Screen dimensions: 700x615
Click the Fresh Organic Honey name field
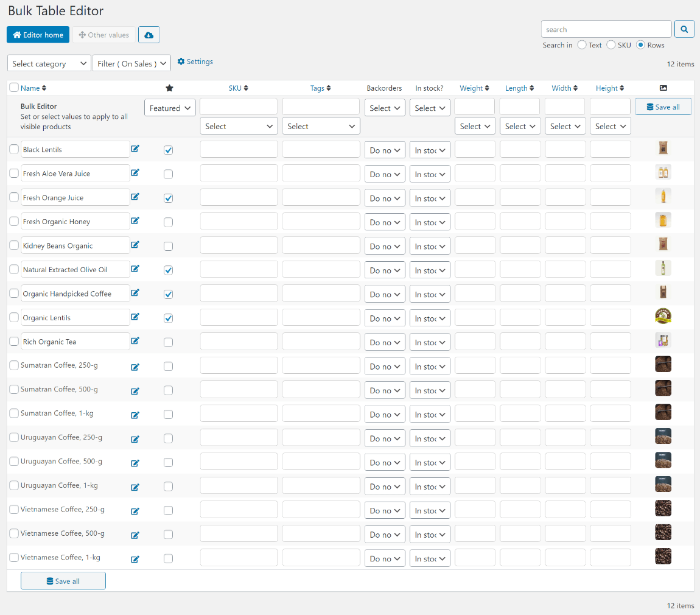(x=75, y=221)
